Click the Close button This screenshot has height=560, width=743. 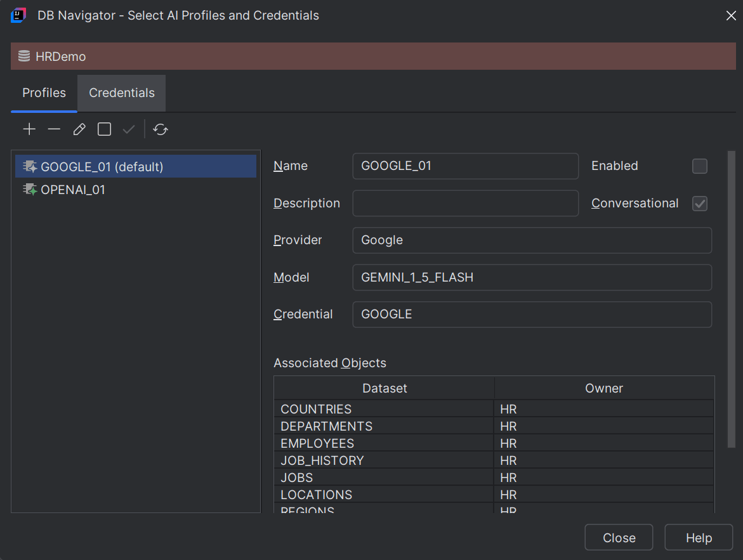click(x=619, y=537)
